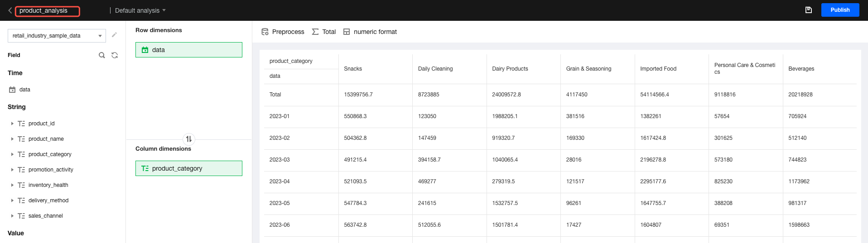Click the 2023-05 row label
This screenshot has width=868, height=243.
coord(280,203)
